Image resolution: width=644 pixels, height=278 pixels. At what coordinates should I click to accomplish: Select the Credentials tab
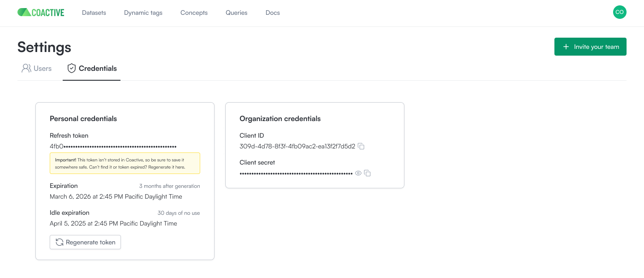pyautogui.click(x=92, y=69)
